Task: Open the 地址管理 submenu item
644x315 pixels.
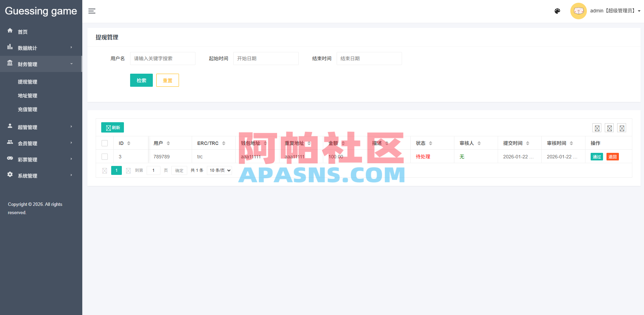Action: pyautogui.click(x=28, y=96)
